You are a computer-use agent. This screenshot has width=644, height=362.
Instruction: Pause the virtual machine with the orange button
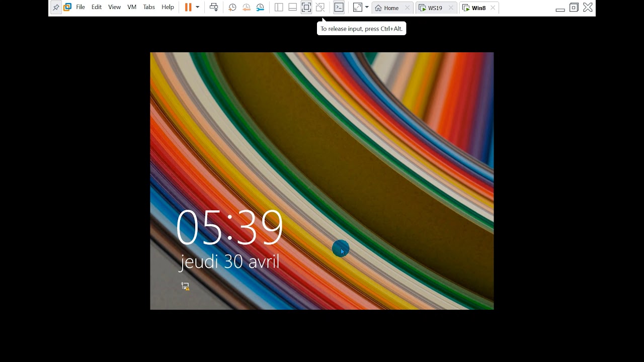click(188, 8)
